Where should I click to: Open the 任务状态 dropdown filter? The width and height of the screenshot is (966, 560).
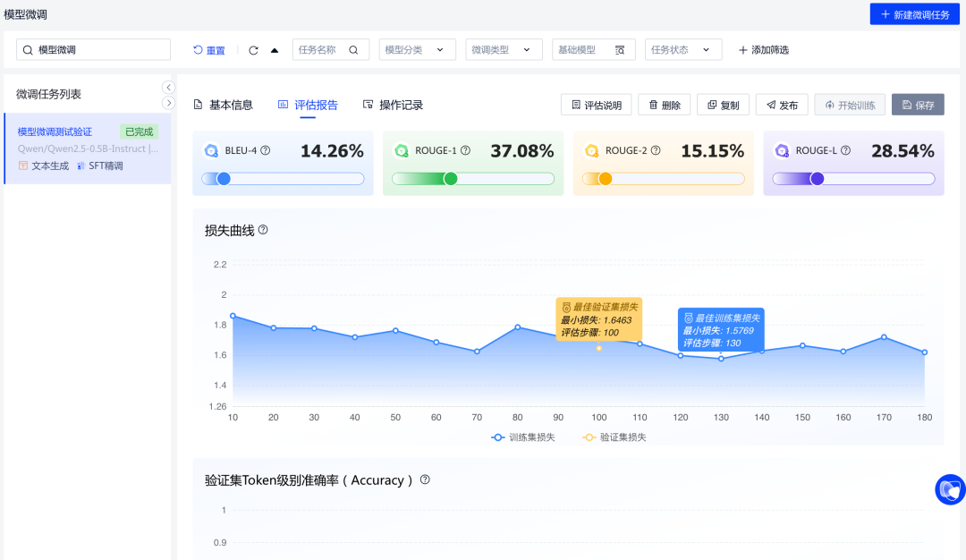tap(682, 50)
